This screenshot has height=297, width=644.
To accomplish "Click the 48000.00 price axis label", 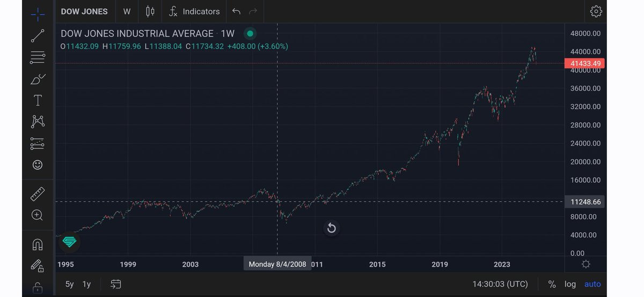I will coord(585,33).
